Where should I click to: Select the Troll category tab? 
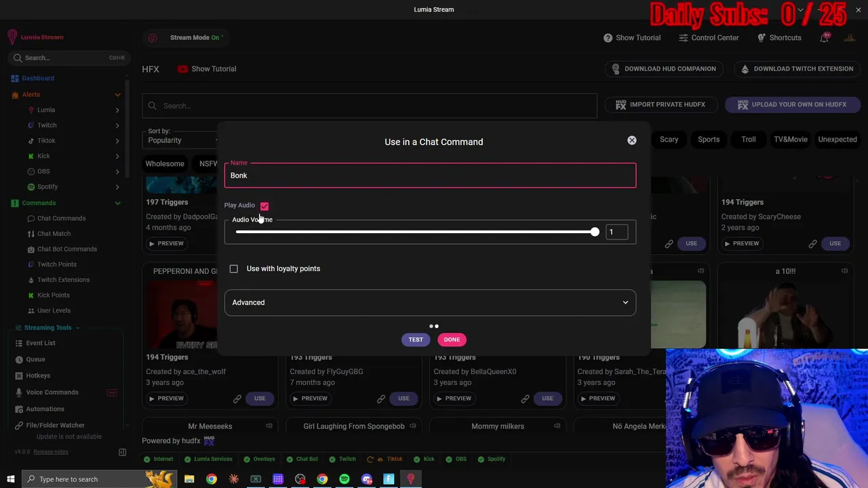(x=748, y=140)
